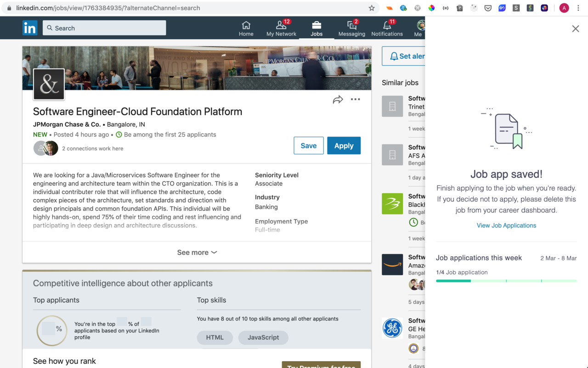Screen dimensions: 588x368
Task: Select the JavaScript skill pill
Action: 263,337
